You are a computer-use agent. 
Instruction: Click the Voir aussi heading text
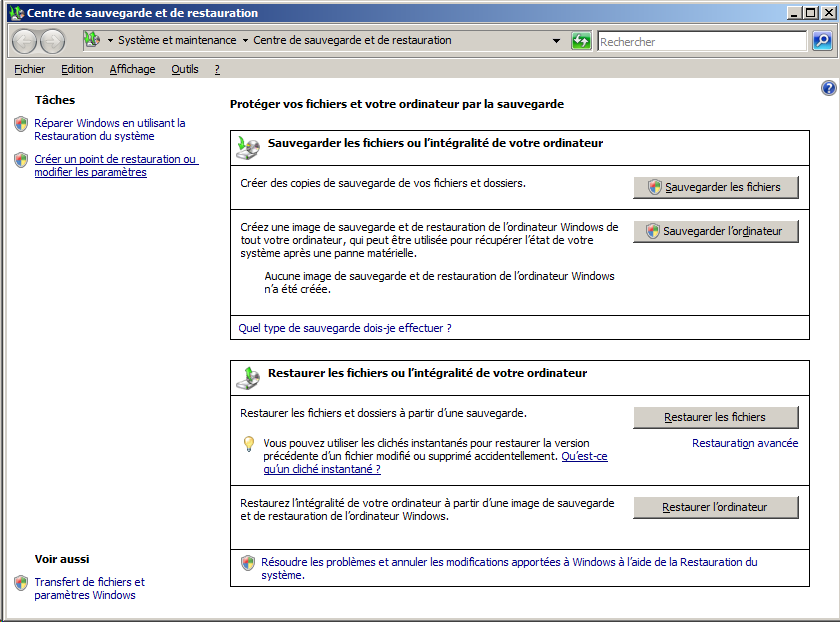62,559
